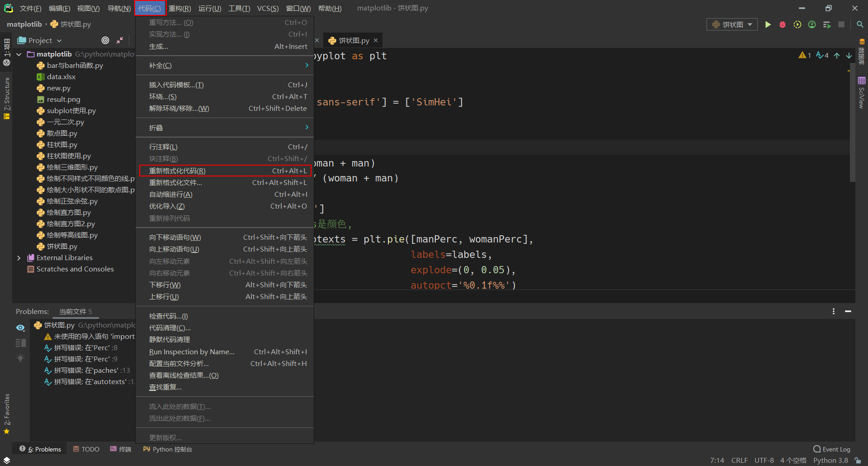Open the Search Everywhere magnifier
Image resolution: width=868 pixels, height=466 pixels.
pyautogui.click(x=860, y=24)
